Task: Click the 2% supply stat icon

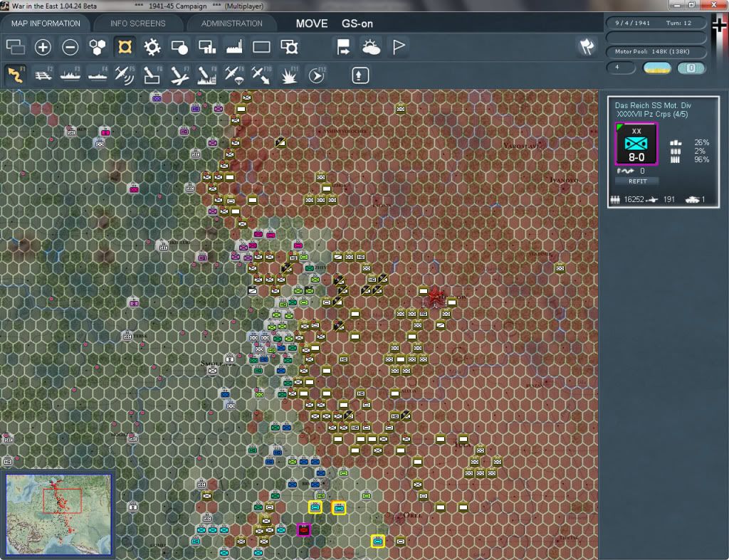Action: (676, 152)
